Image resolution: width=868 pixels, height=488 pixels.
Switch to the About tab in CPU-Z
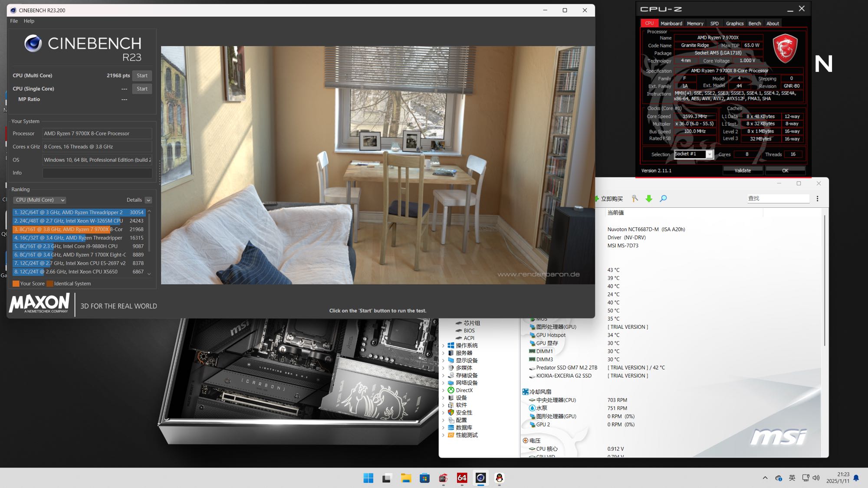[x=773, y=23]
